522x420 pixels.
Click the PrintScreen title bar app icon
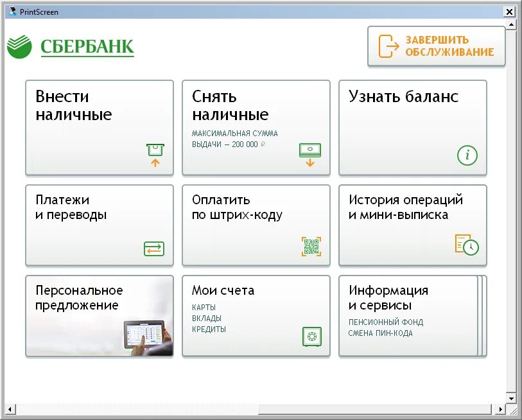coord(13,12)
